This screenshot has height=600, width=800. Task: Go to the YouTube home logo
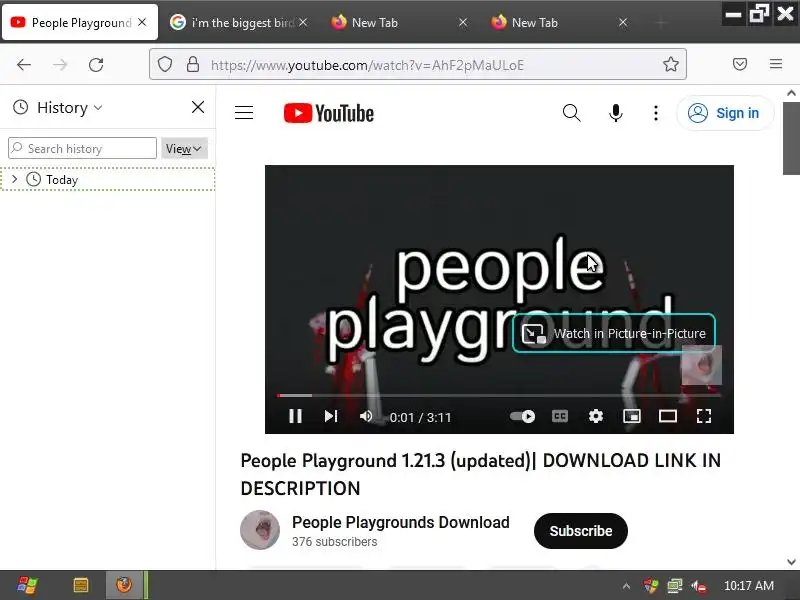[x=329, y=113]
